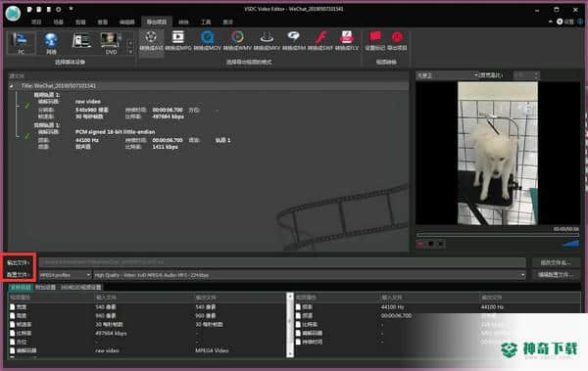Click the dog video preview frame
The height and width of the screenshot is (371, 588).
click(x=498, y=154)
